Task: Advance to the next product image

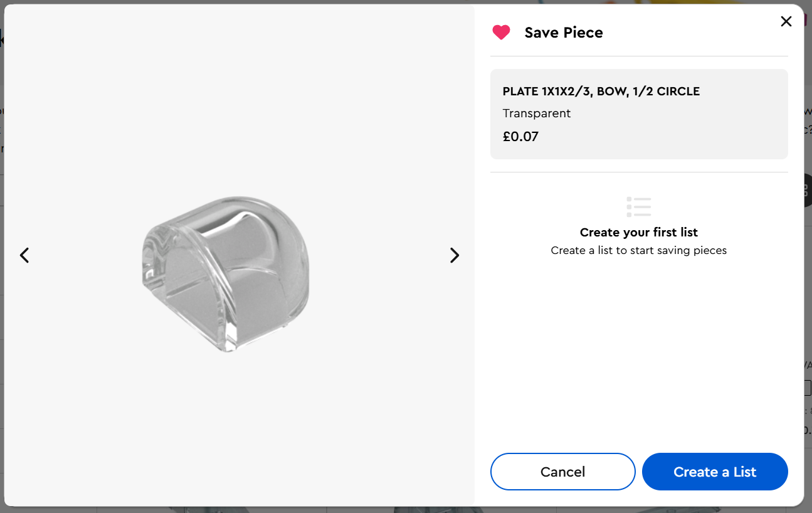Action: point(455,255)
